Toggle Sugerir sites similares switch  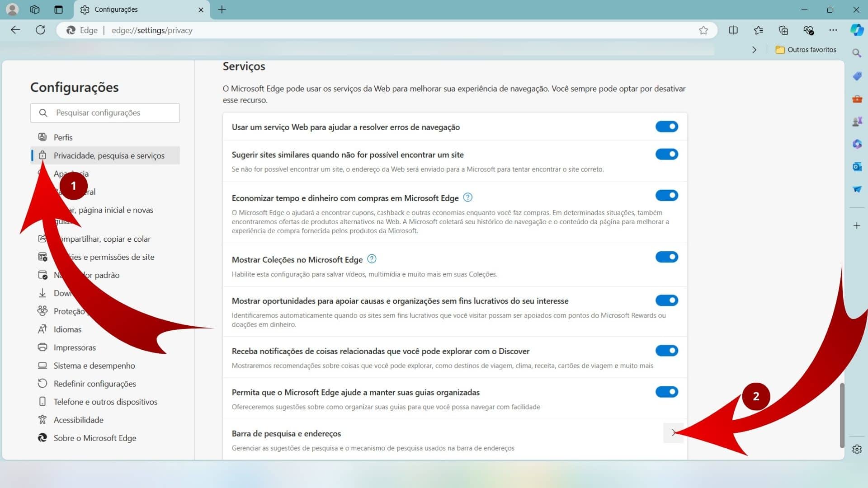coord(667,154)
